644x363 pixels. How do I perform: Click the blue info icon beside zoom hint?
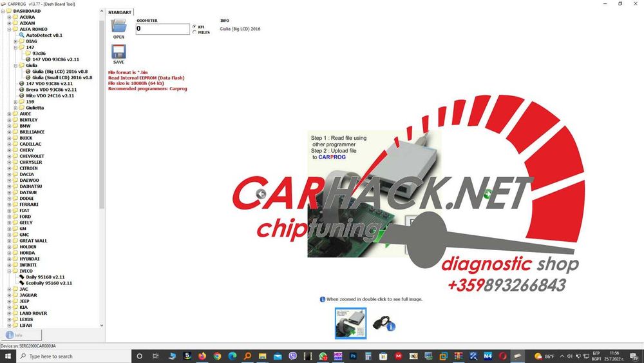click(x=323, y=299)
